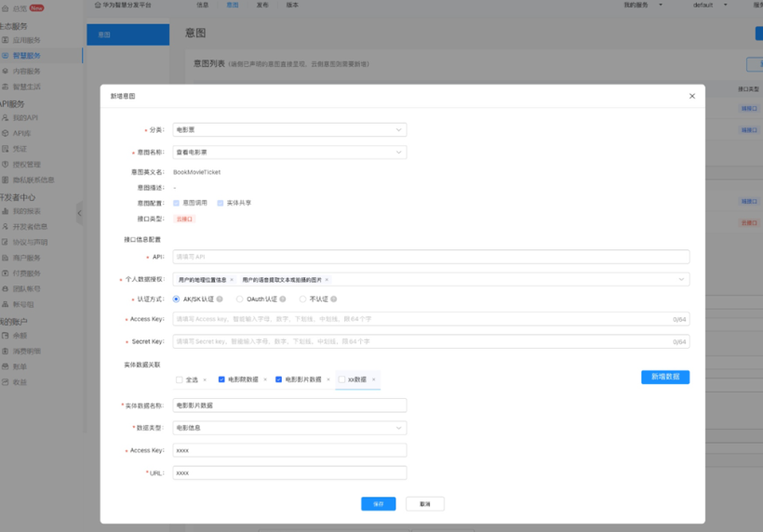Screen dimensions: 763x532
Task: Check the xx数据 checkbox
Action: (x=341, y=379)
